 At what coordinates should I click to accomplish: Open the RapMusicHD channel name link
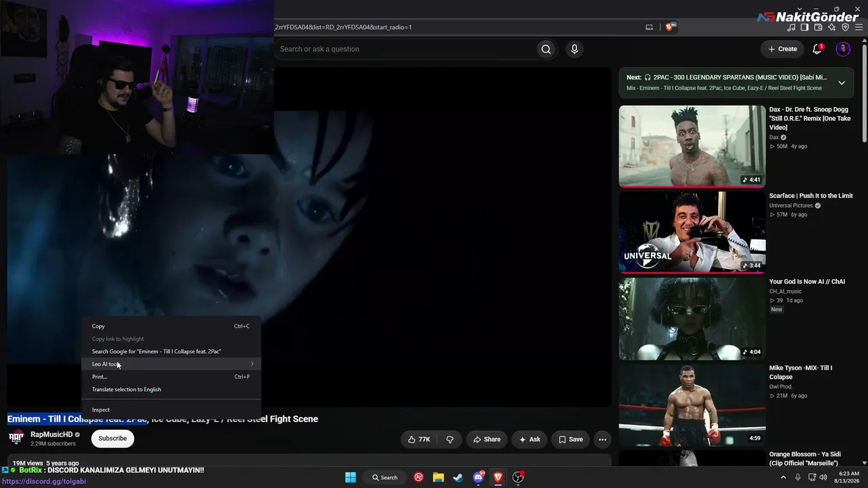pyautogui.click(x=52, y=434)
